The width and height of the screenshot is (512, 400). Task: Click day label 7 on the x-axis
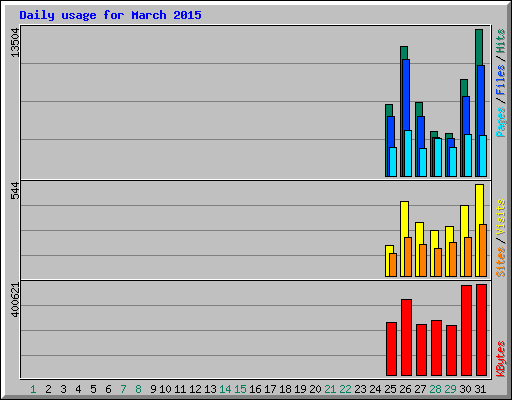123,389
